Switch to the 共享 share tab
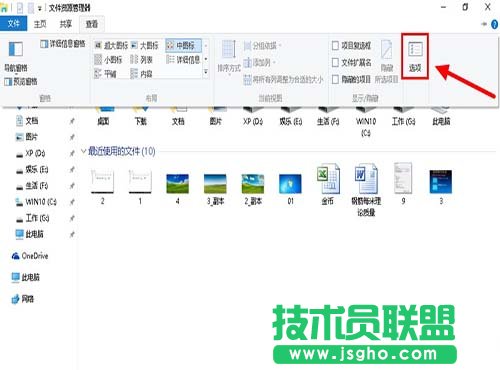The height and width of the screenshot is (370, 500). tap(65, 24)
